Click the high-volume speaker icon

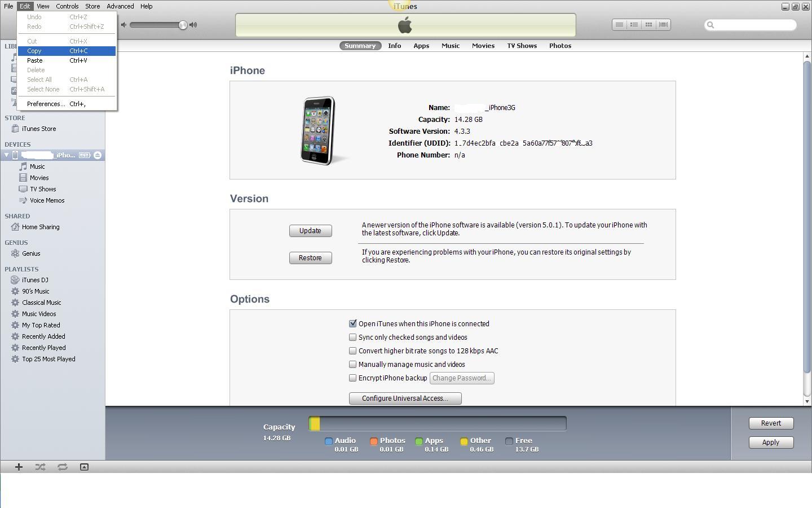(x=193, y=25)
